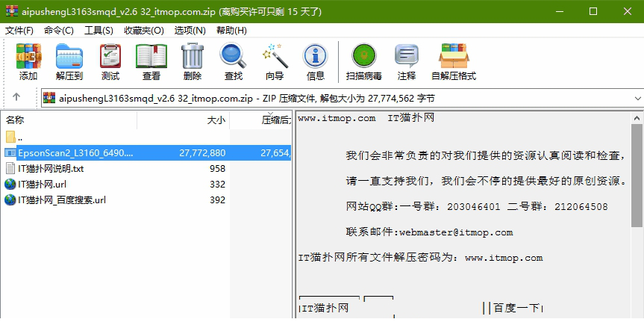Select the IT猫扑网说明.txt file name

coord(51,169)
